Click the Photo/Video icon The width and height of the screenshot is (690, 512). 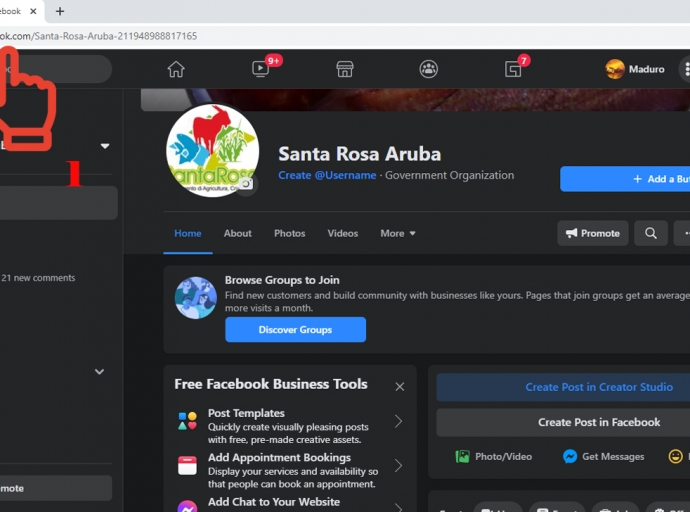click(462, 457)
